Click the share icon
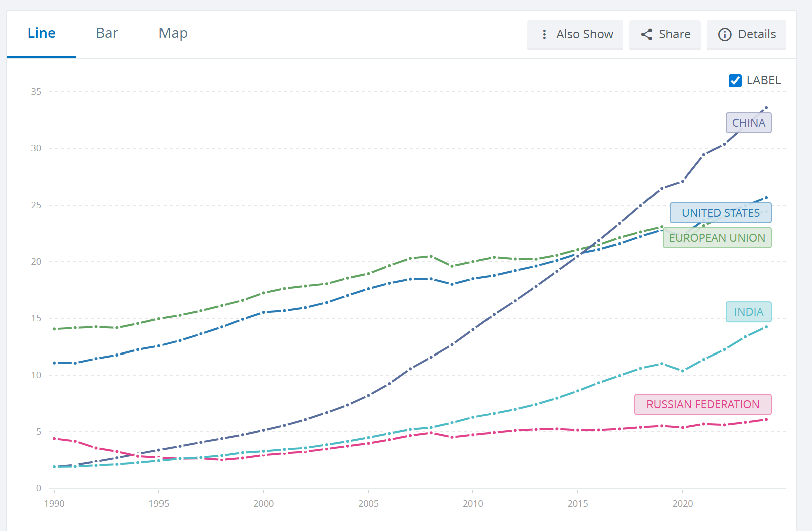Viewport: 812px width, 531px height. 646,34
